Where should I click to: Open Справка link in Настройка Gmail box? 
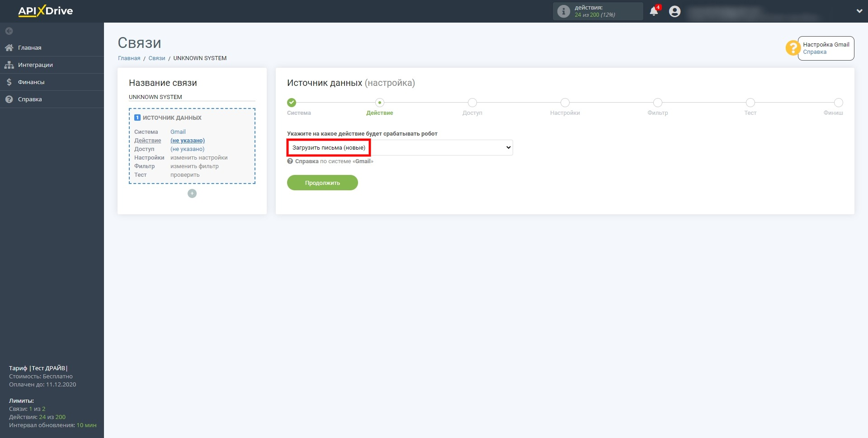coord(815,52)
